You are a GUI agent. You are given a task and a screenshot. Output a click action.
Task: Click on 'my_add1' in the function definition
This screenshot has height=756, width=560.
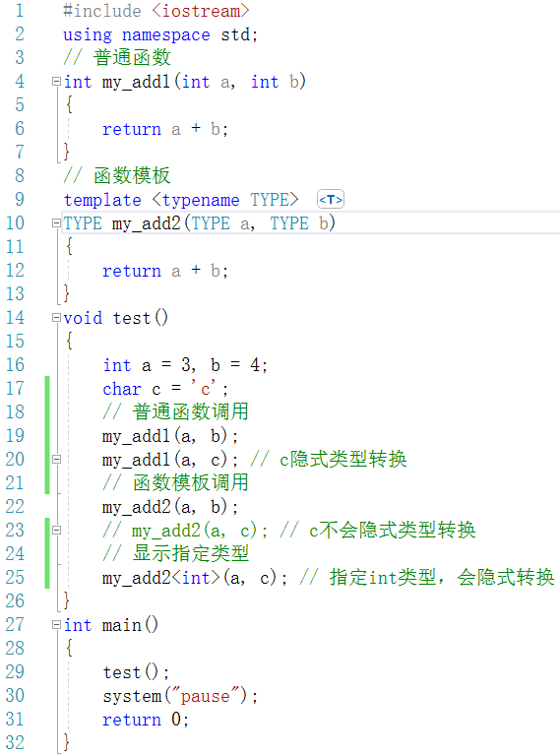point(137,82)
